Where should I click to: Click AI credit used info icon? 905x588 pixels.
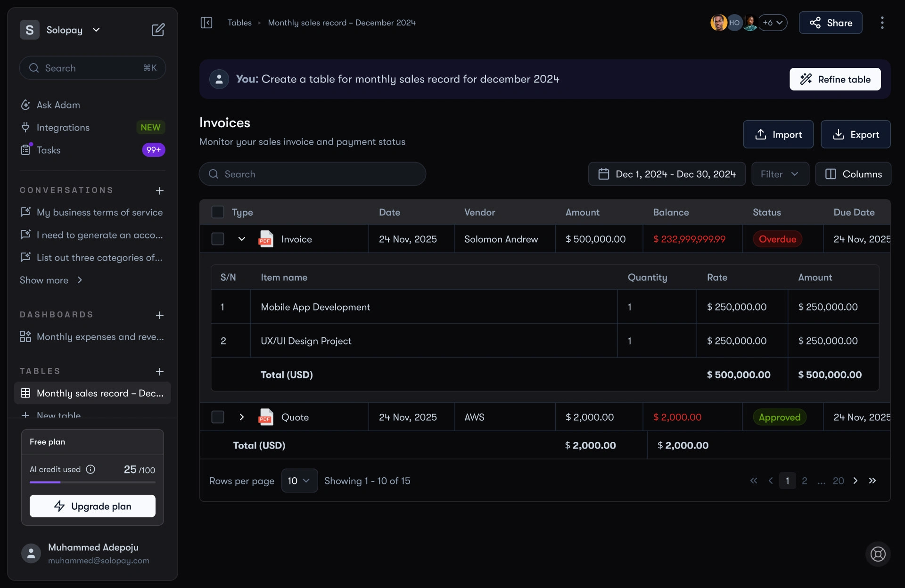91,469
